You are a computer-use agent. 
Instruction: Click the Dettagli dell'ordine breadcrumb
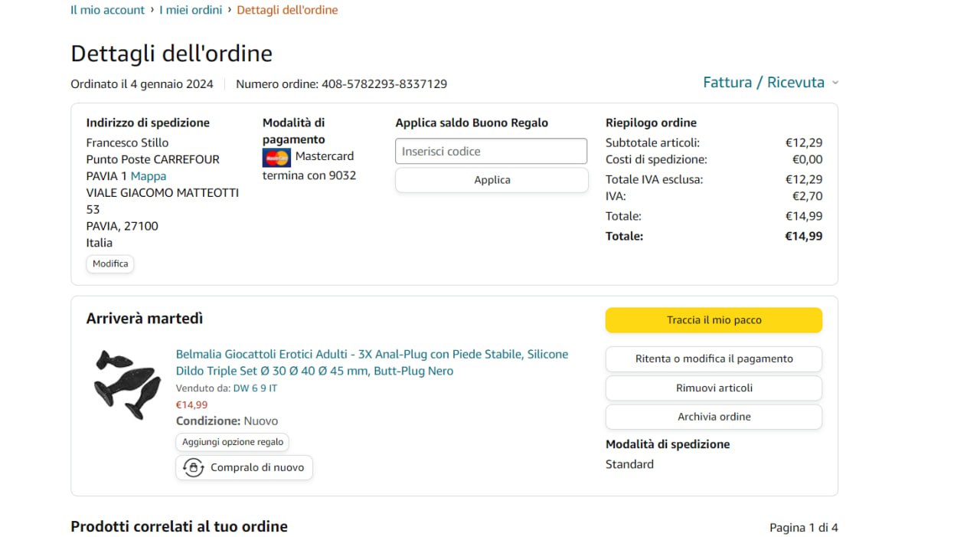pyautogui.click(x=287, y=10)
